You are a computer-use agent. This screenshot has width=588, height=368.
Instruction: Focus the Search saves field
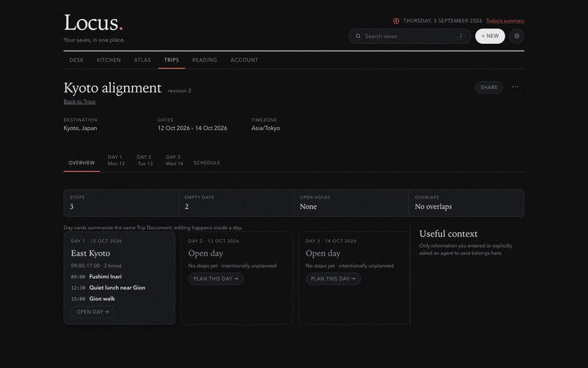(409, 36)
